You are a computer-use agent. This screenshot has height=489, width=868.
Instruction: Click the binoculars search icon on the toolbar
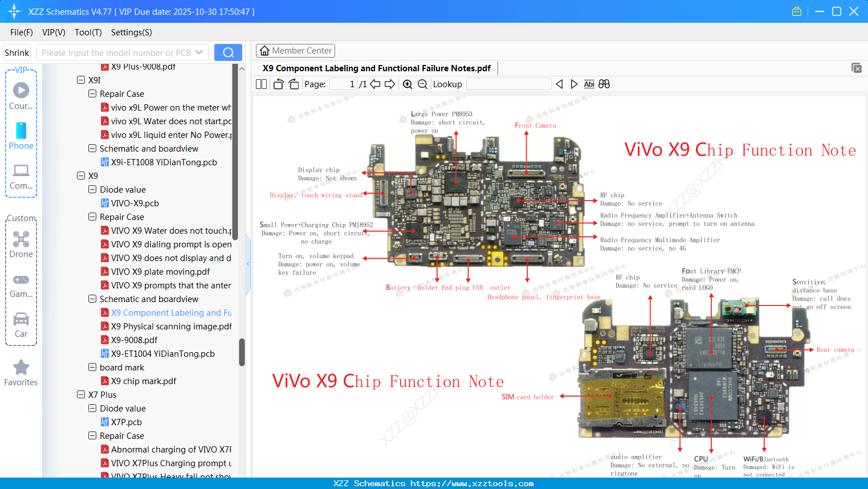[604, 84]
